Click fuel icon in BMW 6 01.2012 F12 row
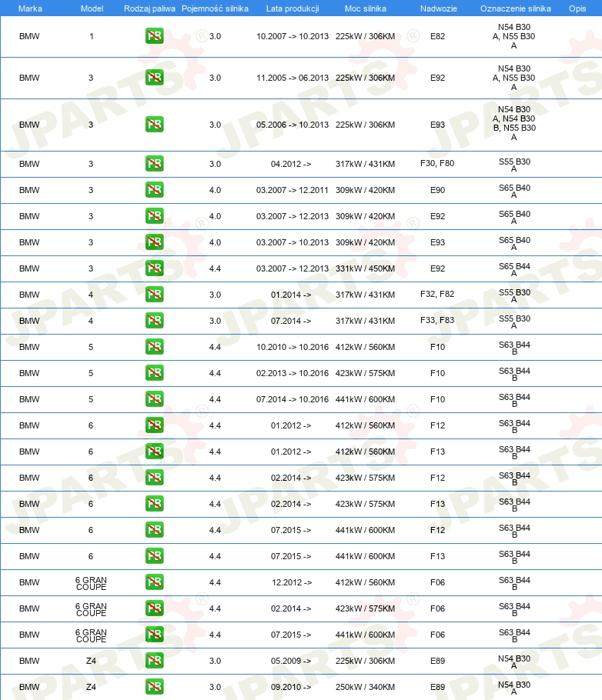The height and width of the screenshot is (700, 602). click(x=154, y=425)
